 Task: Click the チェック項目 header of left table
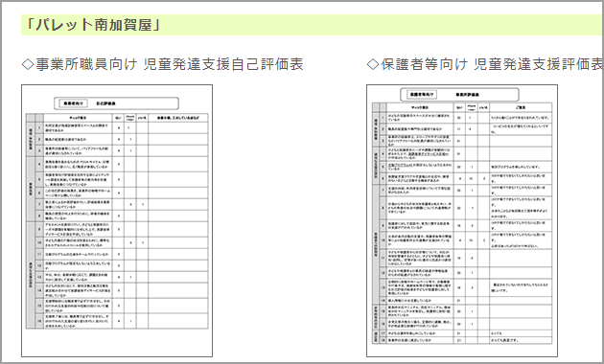[78, 118]
